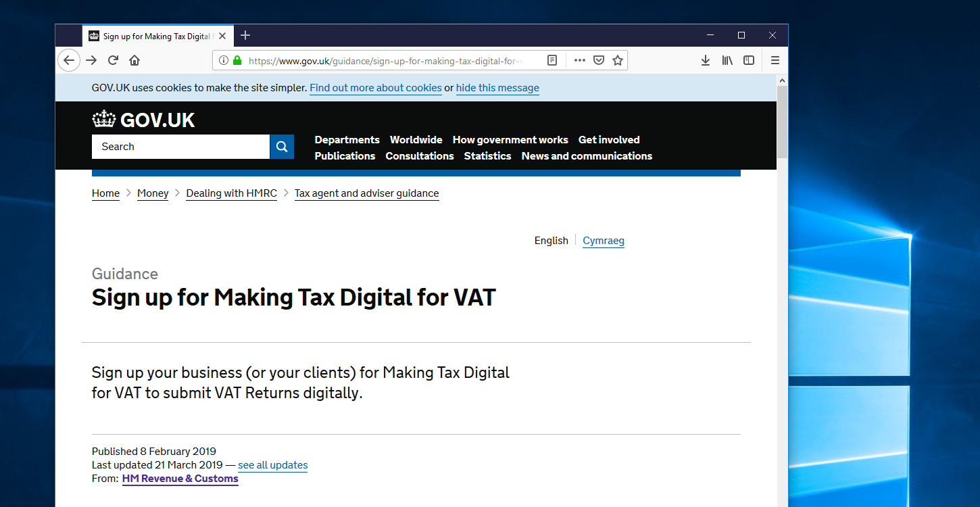This screenshot has height=507, width=980.
Task: Click the HM Revenue & Customs link
Action: point(180,479)
